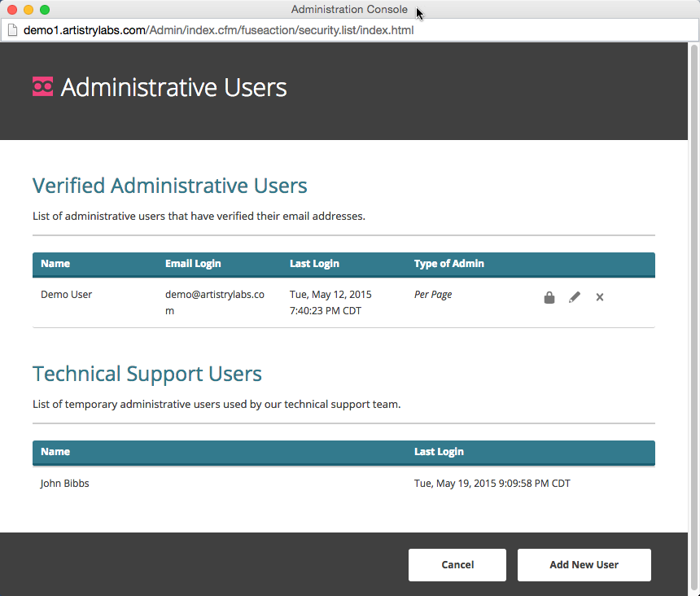Click the demo@artistrylabs.com email cell
Viewport: 700px width, 596px height.
click(215, 303)
